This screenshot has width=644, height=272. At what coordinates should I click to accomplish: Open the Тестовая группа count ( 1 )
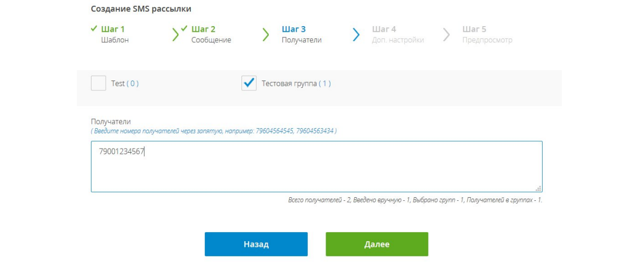[325, 84]
